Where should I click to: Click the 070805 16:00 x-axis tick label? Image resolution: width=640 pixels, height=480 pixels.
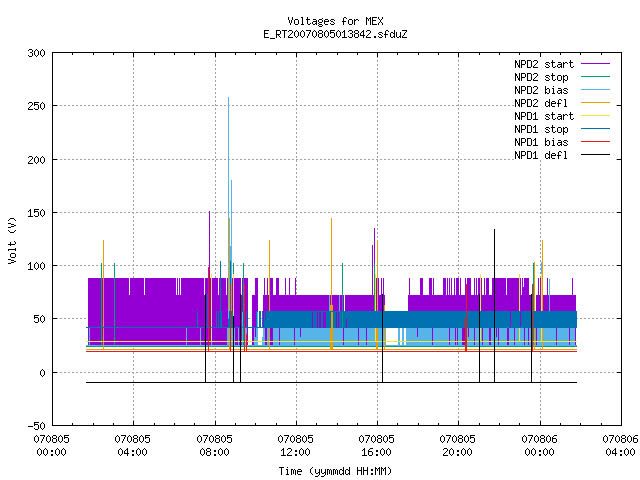click(376, 446)
